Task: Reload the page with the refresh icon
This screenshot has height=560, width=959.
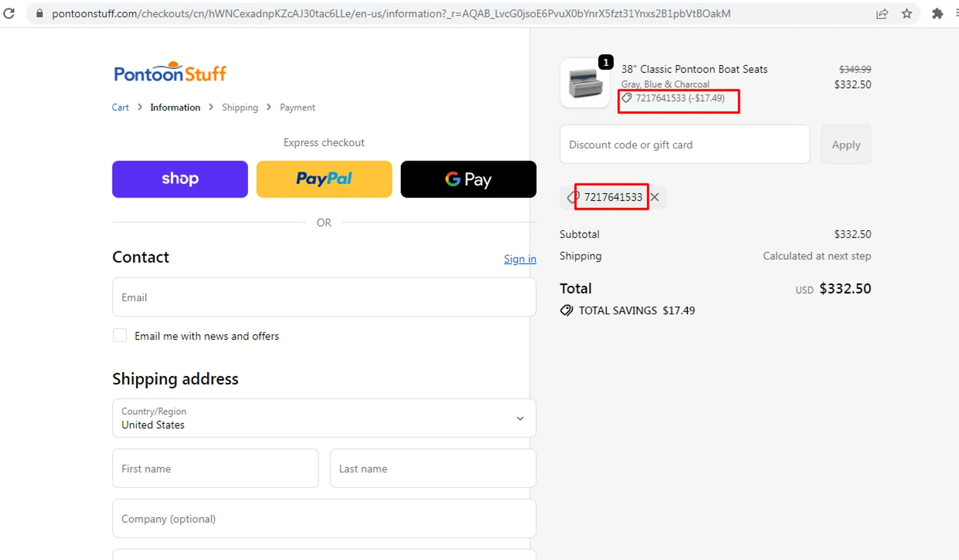Action: [9, 13]
